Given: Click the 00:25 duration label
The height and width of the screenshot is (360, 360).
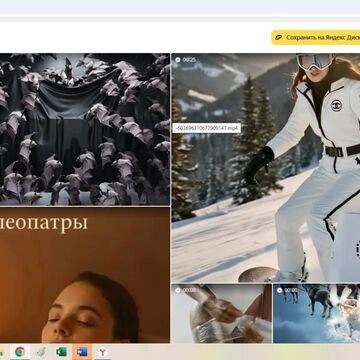Looking at the screenshot, I should pyautogui.click(x=189, y=60).
